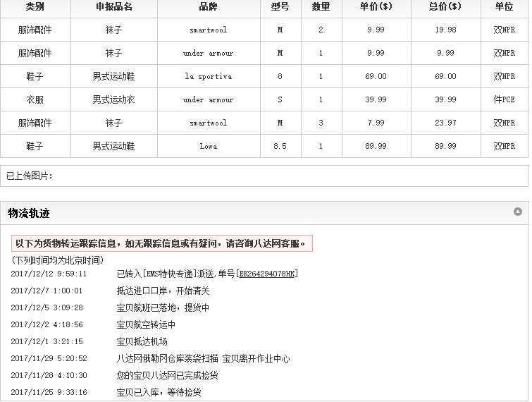Screen dimensions: 532x402
Task: Select the 件PCE unit cell
Action: click(504, 99)
